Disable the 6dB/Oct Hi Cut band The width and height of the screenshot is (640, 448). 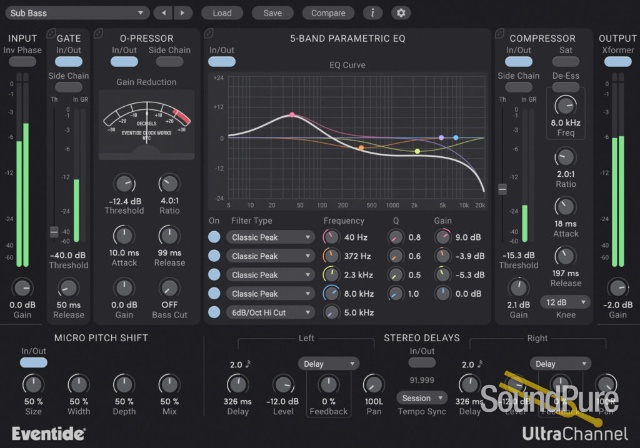214,312
